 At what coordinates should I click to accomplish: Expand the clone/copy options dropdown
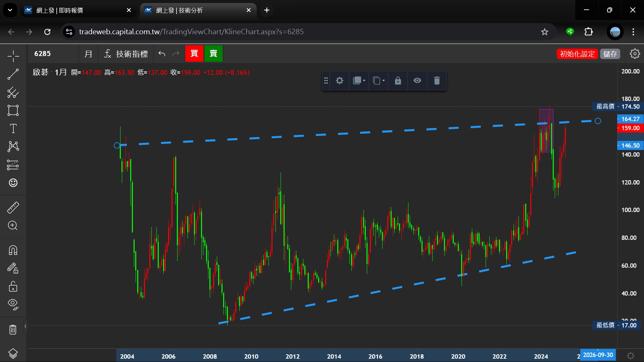coord(379,81)
